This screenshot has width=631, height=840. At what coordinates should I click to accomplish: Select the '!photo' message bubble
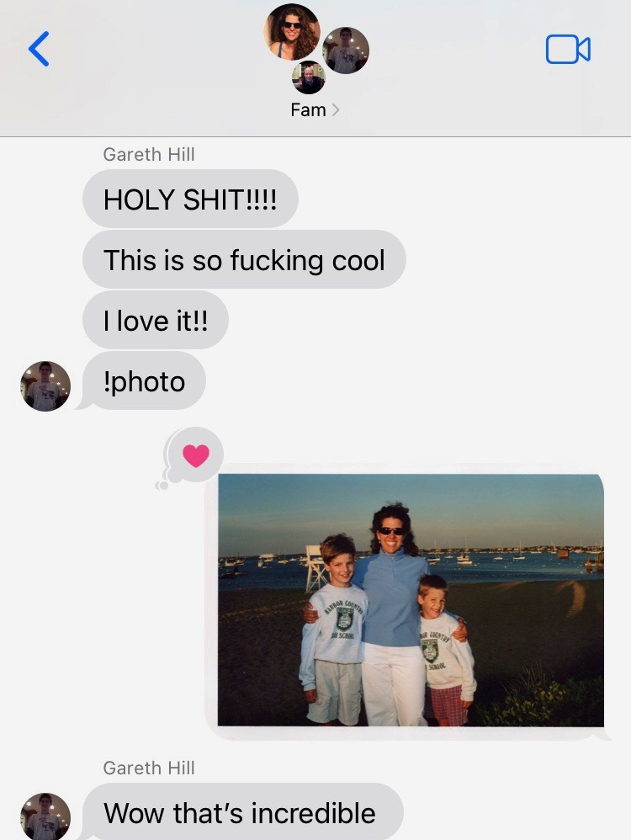pyautogui.click(x=144, y=381)
